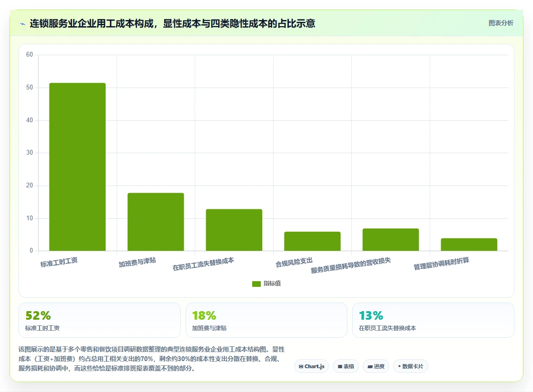The width and height of the screenshot is (533, 392).
Task: Click the description paragraph starting 该图展示的是
Action: point(152,359)
